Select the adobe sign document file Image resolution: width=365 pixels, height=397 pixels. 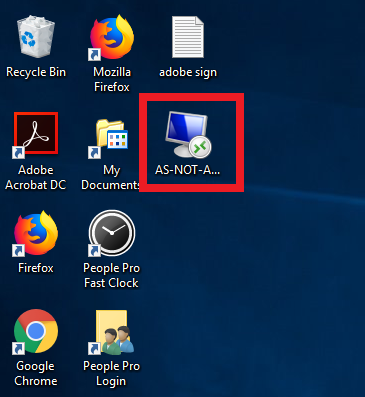pos(188,37)
